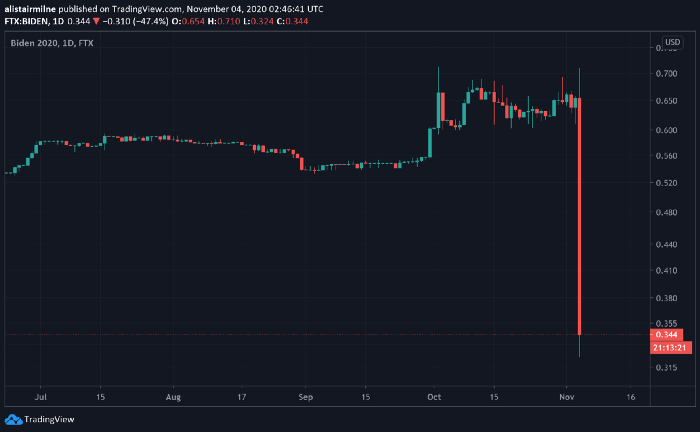Click the TradingView cloud logo icon

point(13,420)
